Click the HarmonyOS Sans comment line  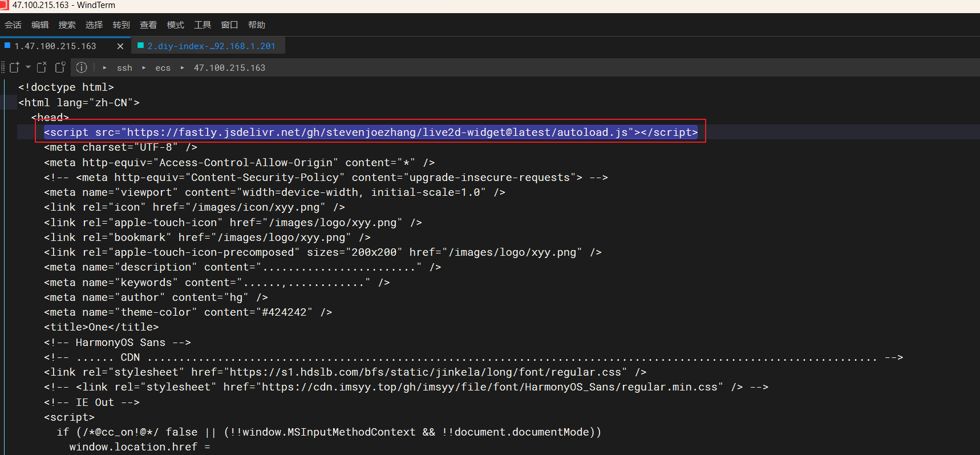(x=117, y=343)
